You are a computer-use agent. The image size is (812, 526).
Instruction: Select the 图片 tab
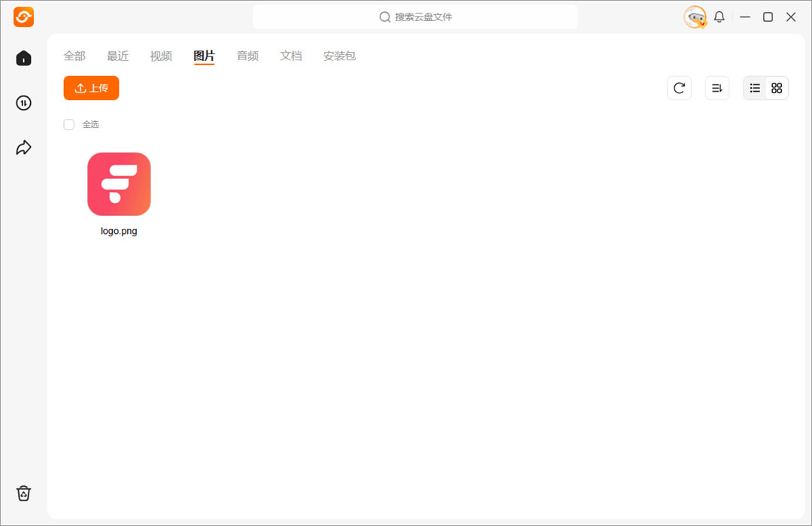click(x=204, y=56)
